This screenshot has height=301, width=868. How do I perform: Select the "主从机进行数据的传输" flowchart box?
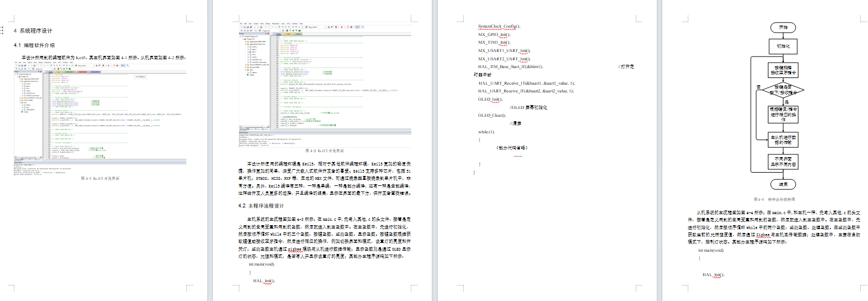[x=783, y=139]
